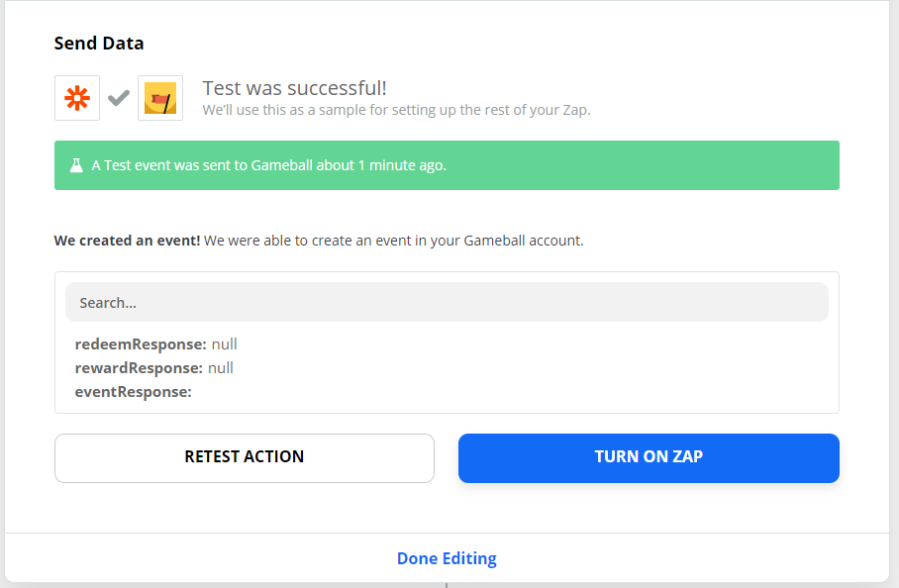This screenshot has width=899, height=588.
Task: Click the Send Data heading
Action: click(99, 43)
